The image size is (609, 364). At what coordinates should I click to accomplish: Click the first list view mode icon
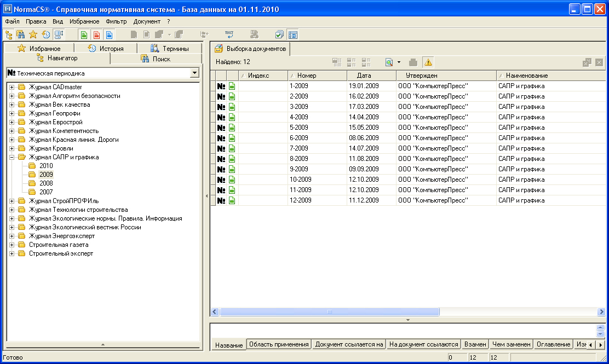tap(337, 62)
